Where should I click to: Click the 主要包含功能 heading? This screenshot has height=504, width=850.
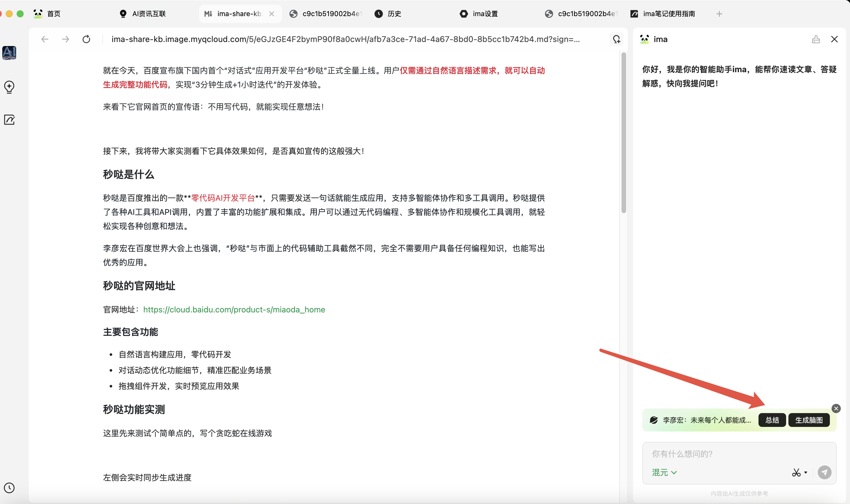pyautogui.click(x=130, y=332)
